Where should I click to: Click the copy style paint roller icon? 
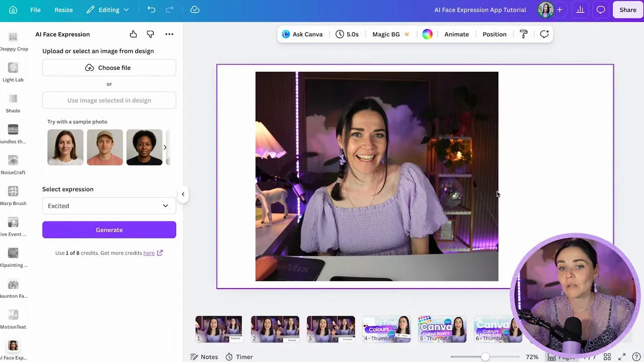click(524, 34)
